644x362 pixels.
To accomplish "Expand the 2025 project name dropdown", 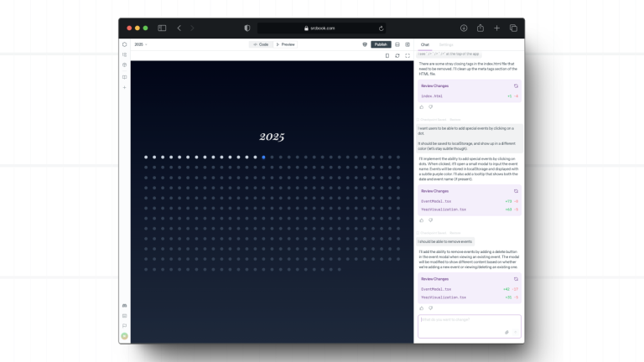I will [x=140, y=44].
